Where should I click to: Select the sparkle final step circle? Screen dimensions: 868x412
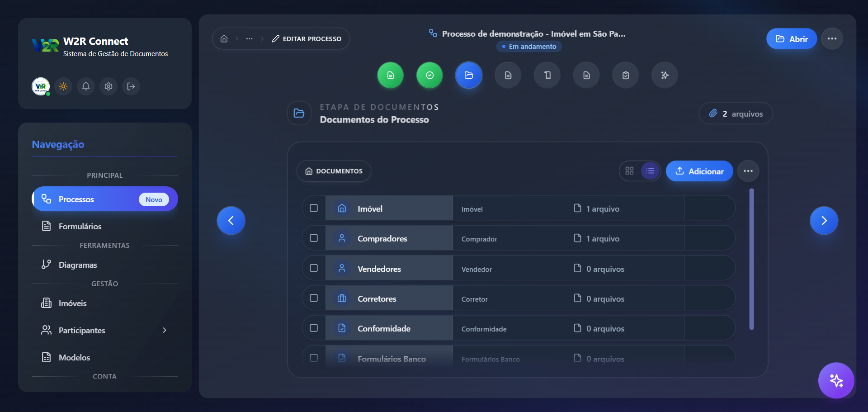665,76
